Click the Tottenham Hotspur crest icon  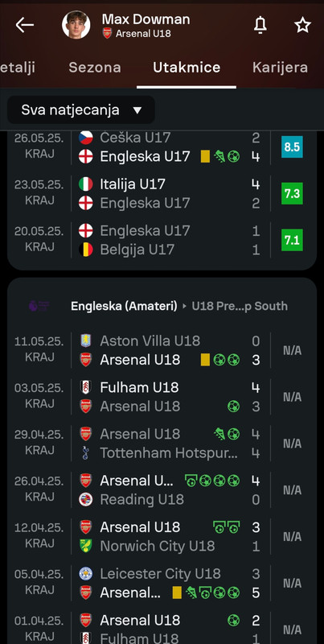86,453
